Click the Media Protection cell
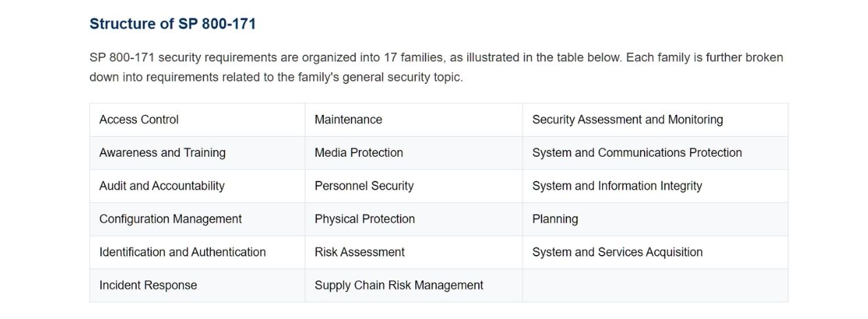This screenshot has height=319, width=868. click(x=414, y=153)
